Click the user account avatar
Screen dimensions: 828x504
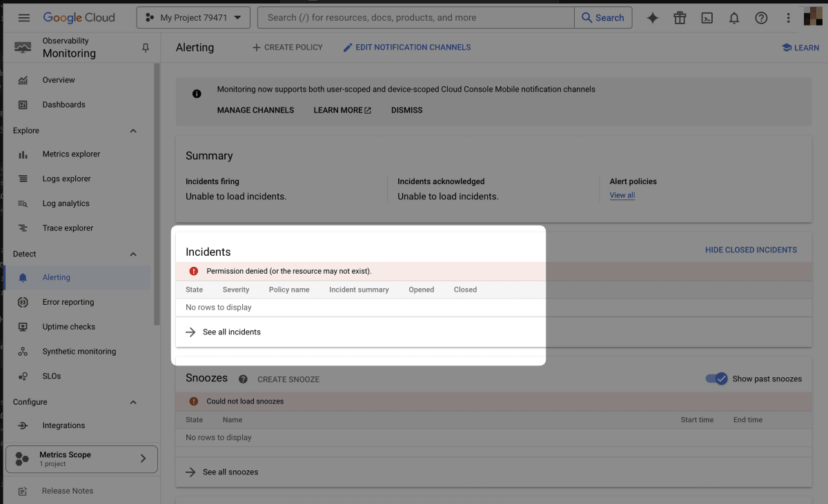tap(812, 17)
